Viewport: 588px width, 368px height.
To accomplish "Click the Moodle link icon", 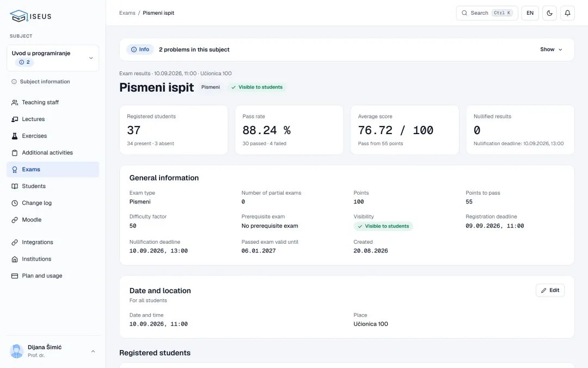I will point(15,220).
